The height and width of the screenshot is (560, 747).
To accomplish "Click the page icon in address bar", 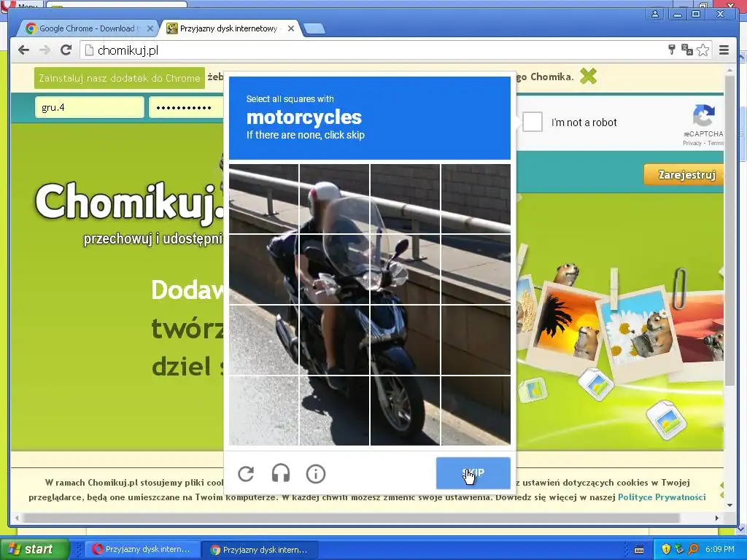I will (x=89, y=50).
